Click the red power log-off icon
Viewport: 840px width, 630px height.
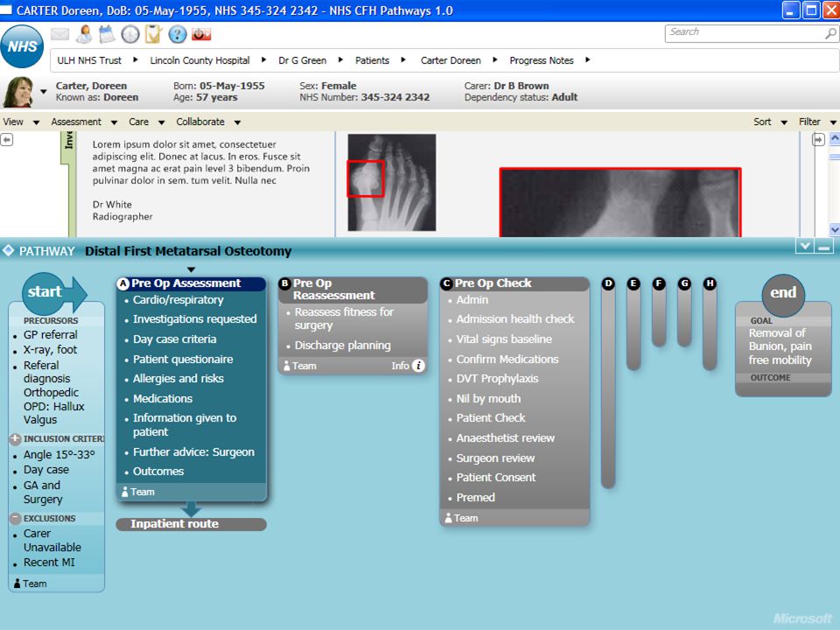[201, 35]
